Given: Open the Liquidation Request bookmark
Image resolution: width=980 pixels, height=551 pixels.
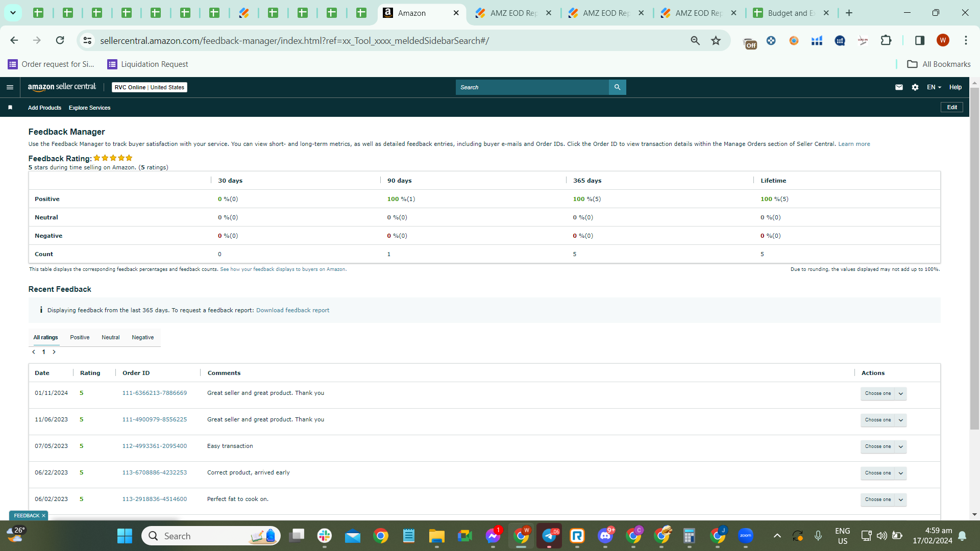Looking at the screenshot, I should (148, 64).
